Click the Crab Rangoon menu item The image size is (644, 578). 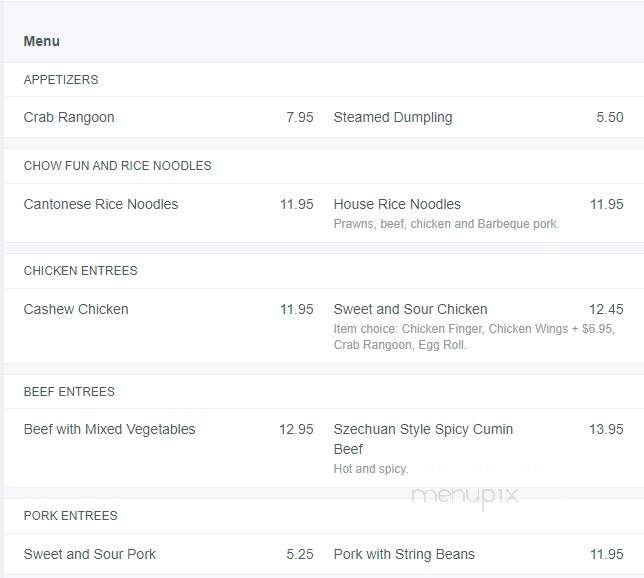[x=69, y=117]
